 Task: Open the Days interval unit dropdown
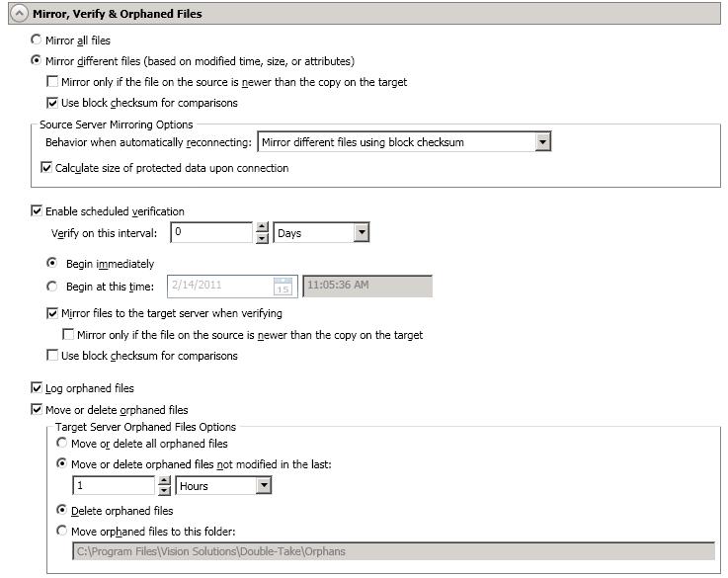pos(361,233)
